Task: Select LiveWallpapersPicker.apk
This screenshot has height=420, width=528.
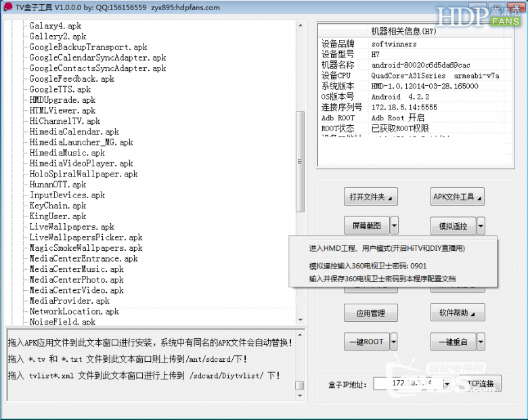Action: (86, 237)
